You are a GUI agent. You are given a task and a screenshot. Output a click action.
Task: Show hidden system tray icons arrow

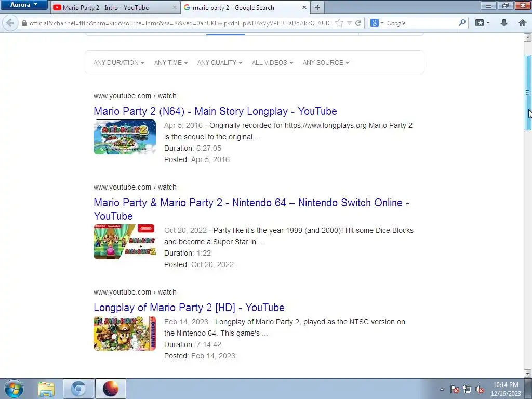coord(442,389)
